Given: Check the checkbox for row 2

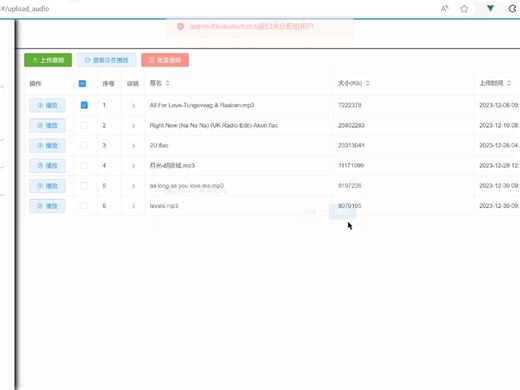Looking at the screenshot, I should click(84, 125).
